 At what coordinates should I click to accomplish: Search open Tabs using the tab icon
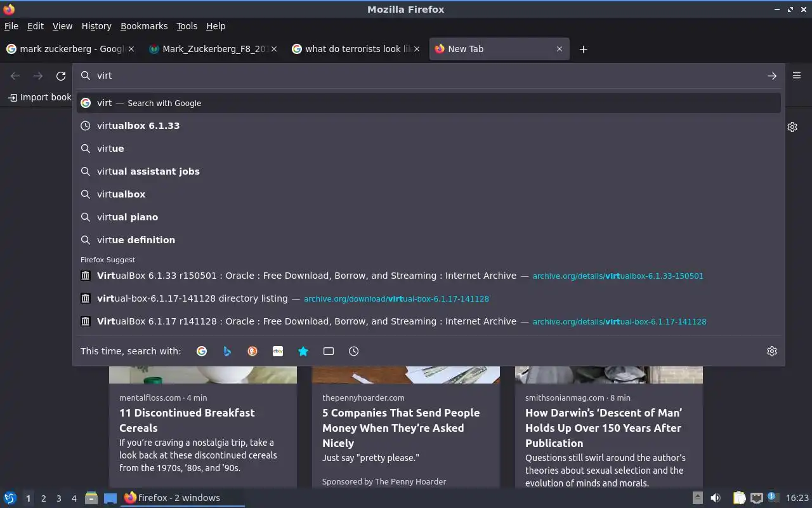[329, 351]
